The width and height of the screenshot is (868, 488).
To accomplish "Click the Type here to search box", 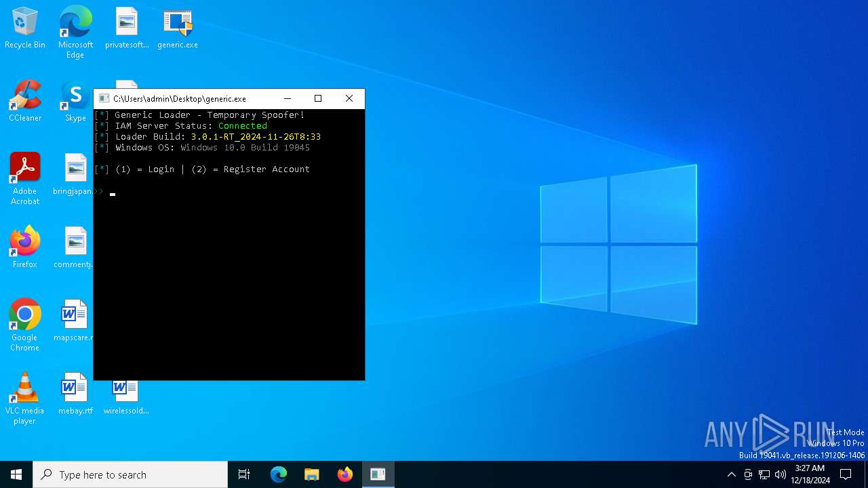I will [130, 474].
